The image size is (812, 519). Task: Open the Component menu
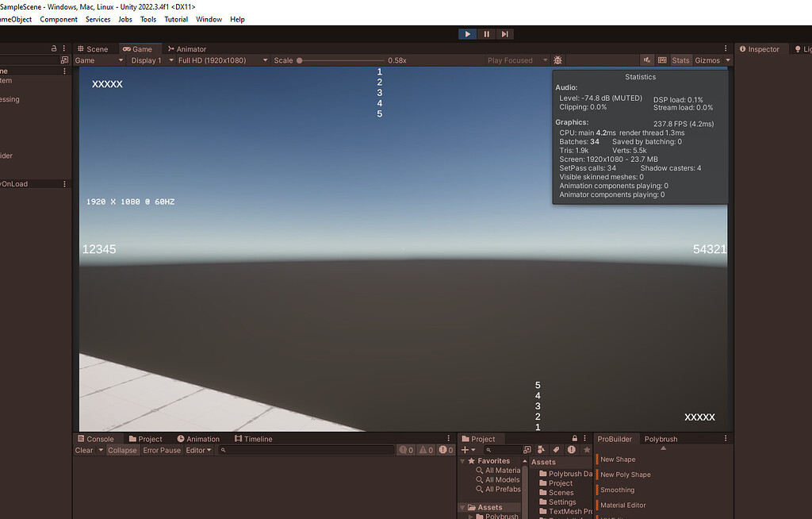click(59, 19)
